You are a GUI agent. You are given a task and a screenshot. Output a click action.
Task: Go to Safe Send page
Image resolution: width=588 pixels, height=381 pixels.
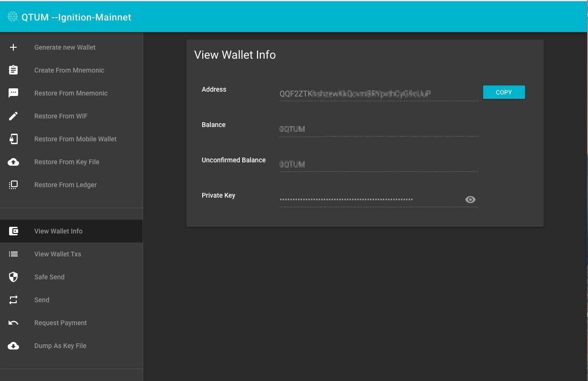71,277
